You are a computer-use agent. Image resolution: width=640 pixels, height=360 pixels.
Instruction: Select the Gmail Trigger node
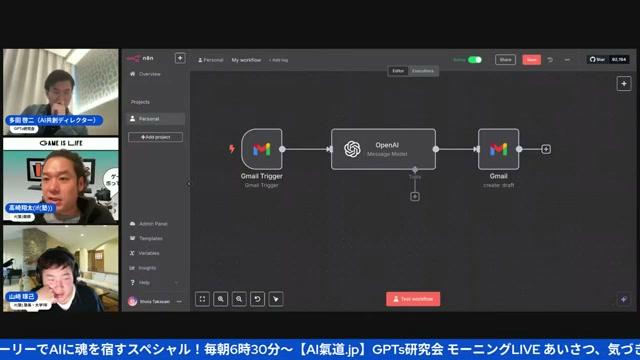click(262, 149)
